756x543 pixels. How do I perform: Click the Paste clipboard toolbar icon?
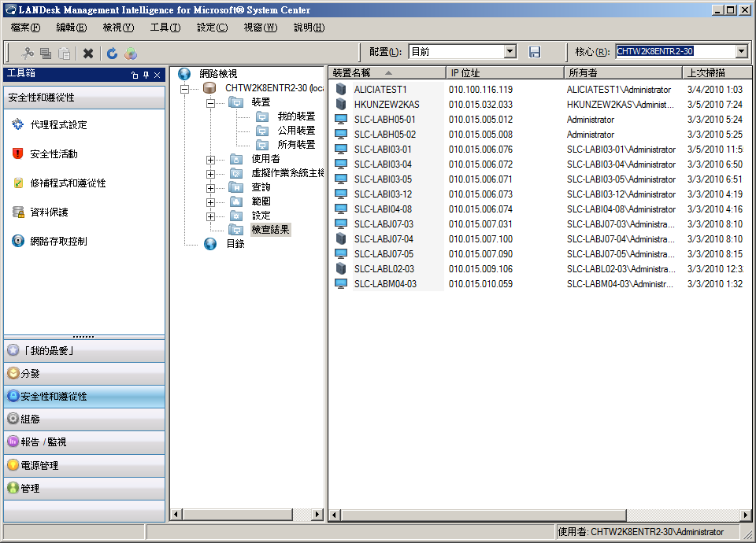64,53
